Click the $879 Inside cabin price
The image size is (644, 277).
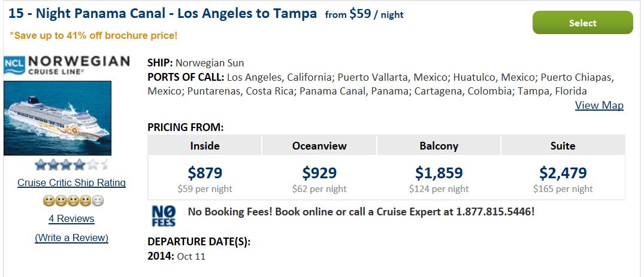[x=205, y=173]
